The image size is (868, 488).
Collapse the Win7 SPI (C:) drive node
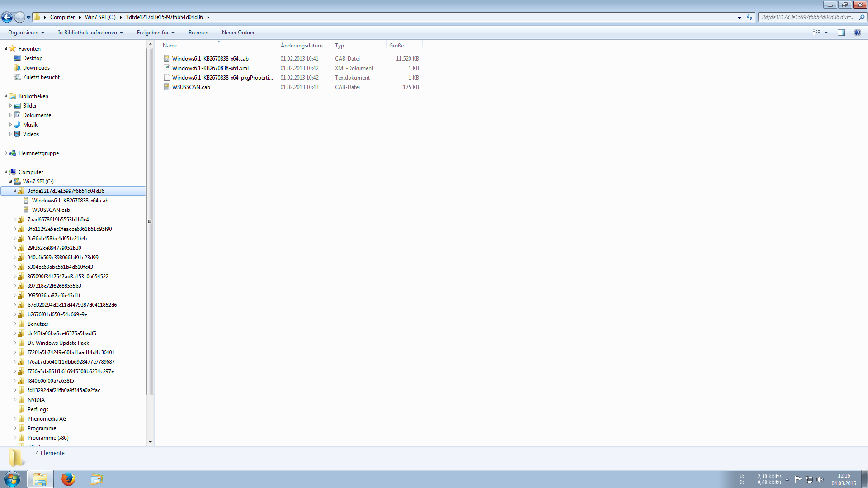point(10,182)
